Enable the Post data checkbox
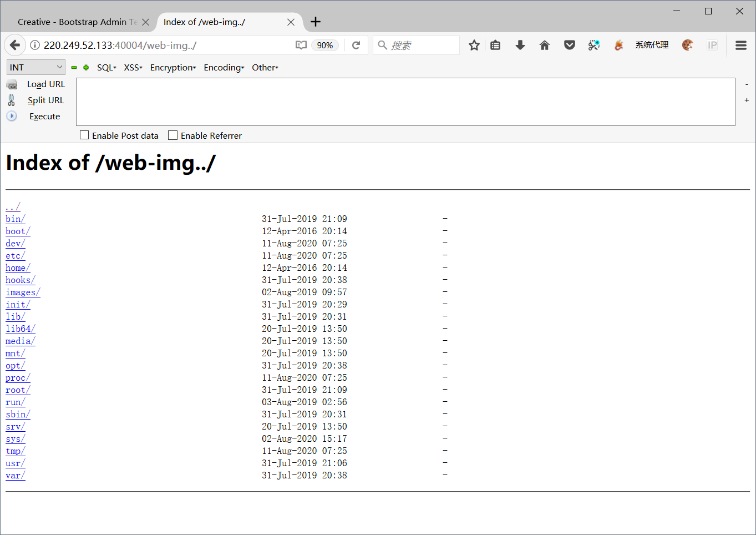Image resolution: width=756 pixels, height=535 pixels. 84,135
